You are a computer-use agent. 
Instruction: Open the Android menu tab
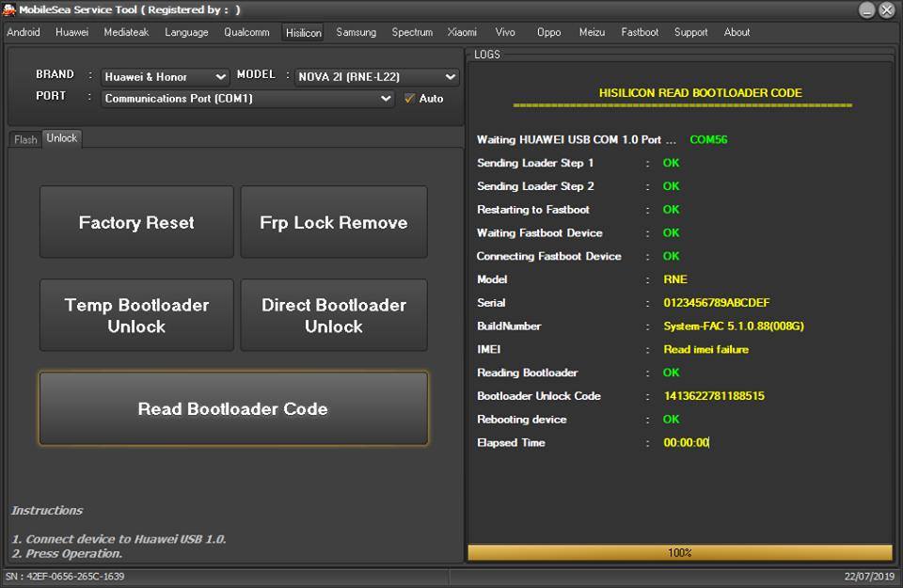pyautogui.click(x=24, y=32)
